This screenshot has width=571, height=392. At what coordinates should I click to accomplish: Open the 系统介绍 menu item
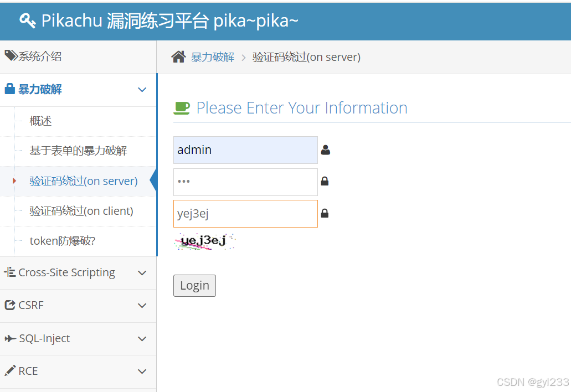[x=78, y=56]
